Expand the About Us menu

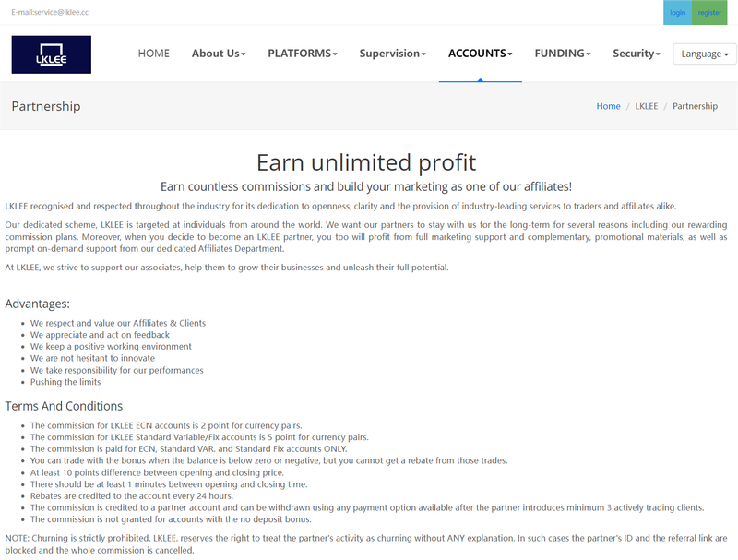pyautogui.click(x=219, y=54)
